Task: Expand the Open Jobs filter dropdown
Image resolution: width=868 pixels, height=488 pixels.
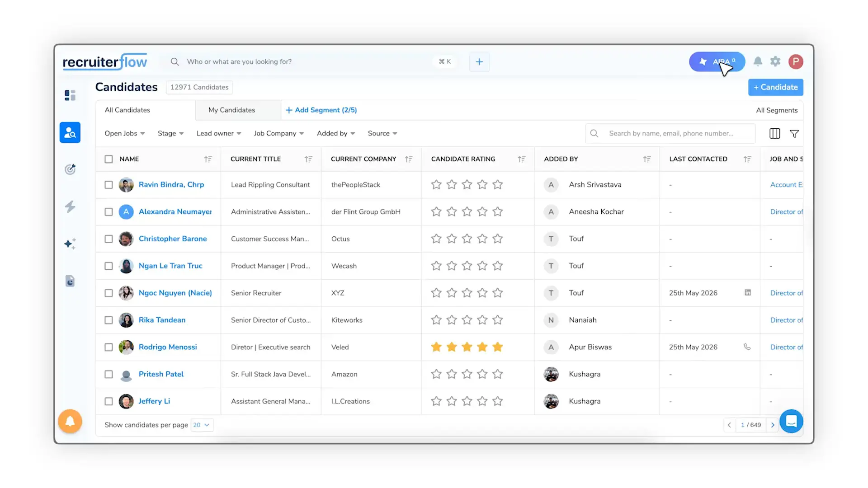Action: [x=125, y=133]
